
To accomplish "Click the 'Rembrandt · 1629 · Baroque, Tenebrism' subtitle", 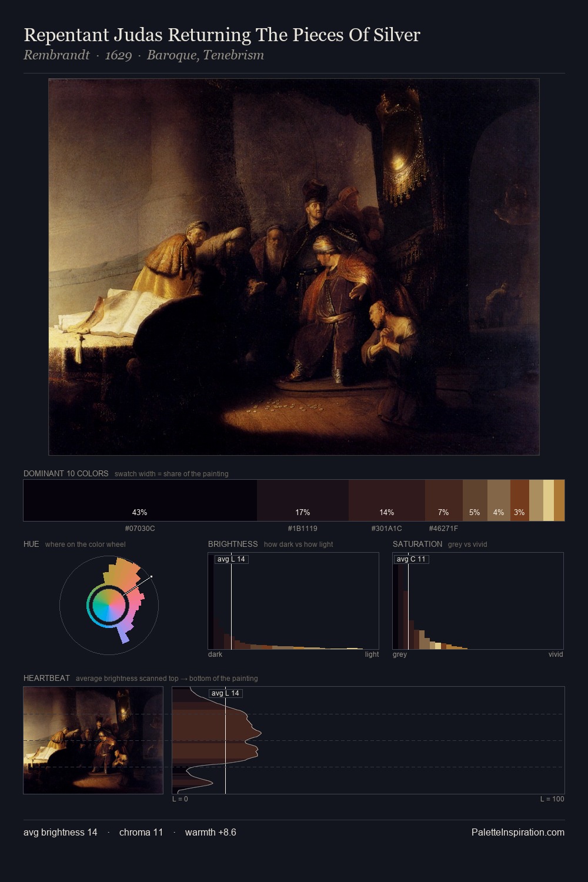I will (143, 55).
